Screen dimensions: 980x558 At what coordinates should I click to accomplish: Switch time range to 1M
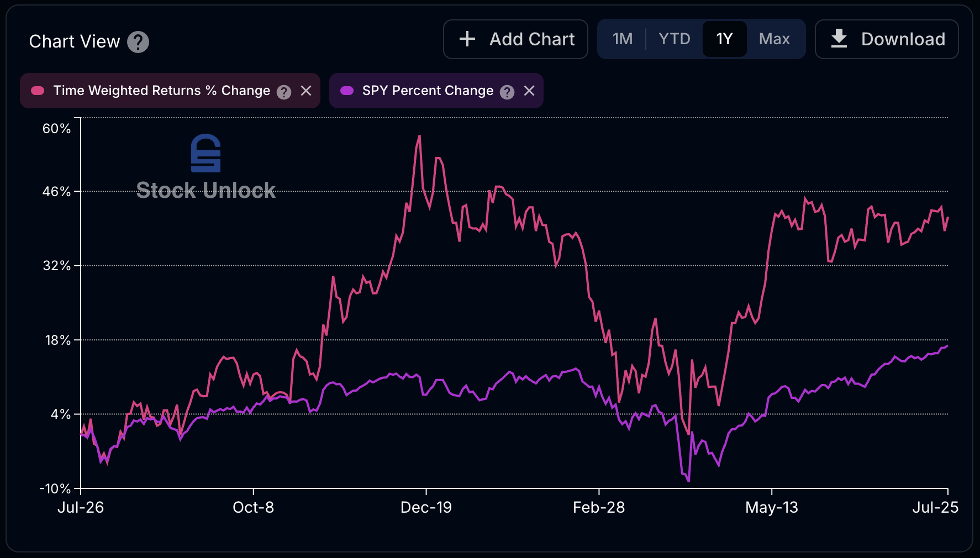click(x=623, y=39)
